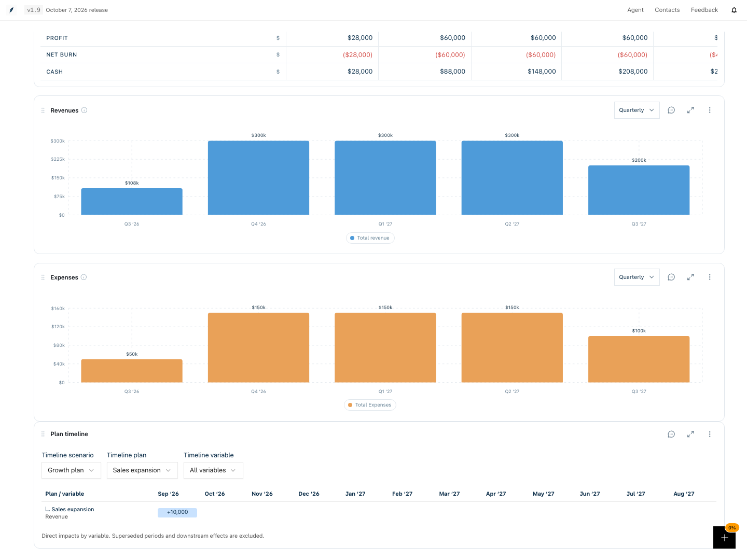This screenshot has width=747, height=560.
Task: Click the v1.9 version badge
Action: 34,10
